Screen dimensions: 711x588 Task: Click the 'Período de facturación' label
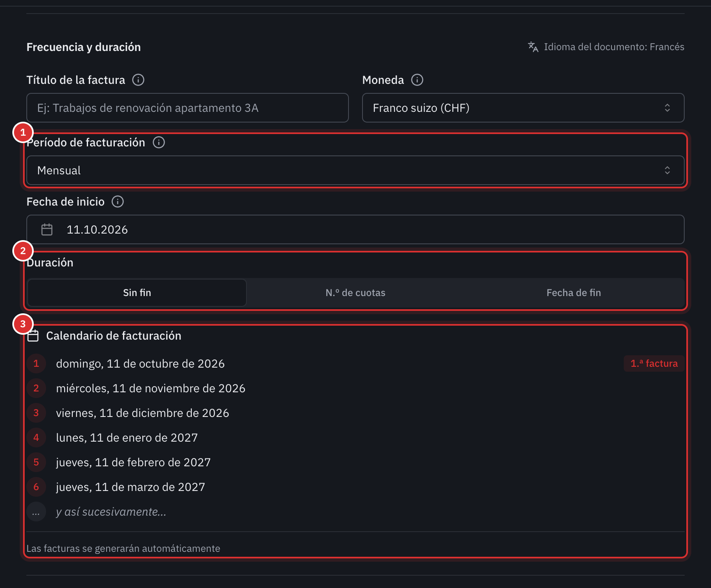(86, 142)
